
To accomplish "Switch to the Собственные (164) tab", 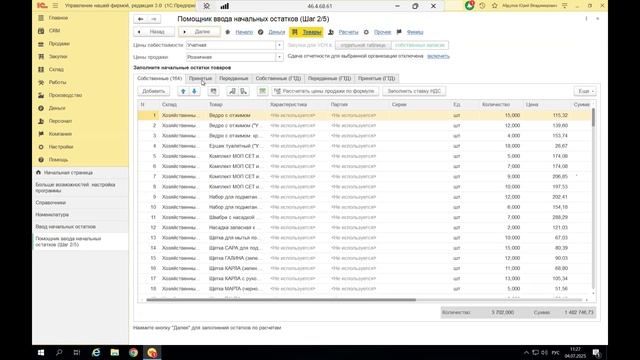I will click(159, 78).
